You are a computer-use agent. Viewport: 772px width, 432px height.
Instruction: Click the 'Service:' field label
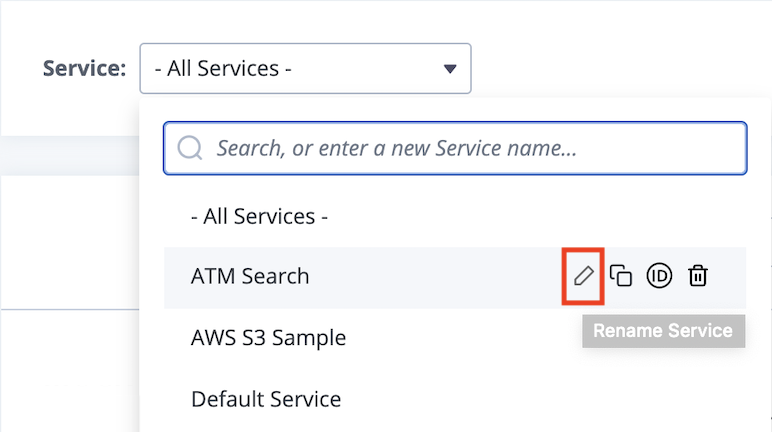[x=84, y=68]
